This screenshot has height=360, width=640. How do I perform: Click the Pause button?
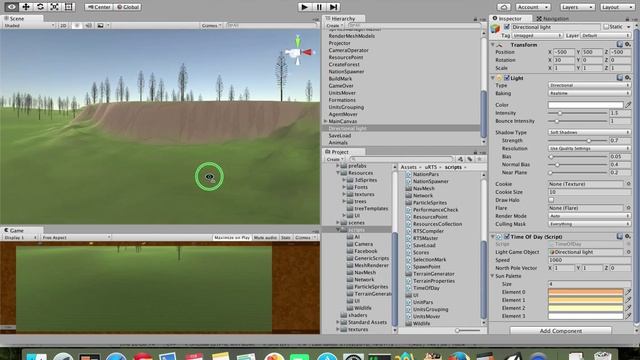pyautogui.click(x=319, y=7)
